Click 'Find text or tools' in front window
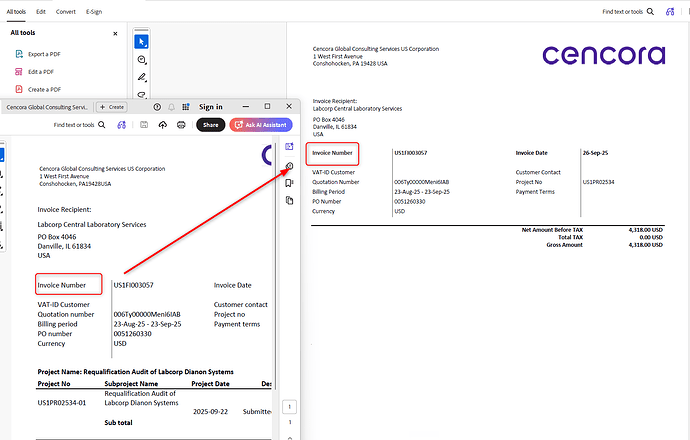The image size is (690, 440). click(x=74, y=125)
